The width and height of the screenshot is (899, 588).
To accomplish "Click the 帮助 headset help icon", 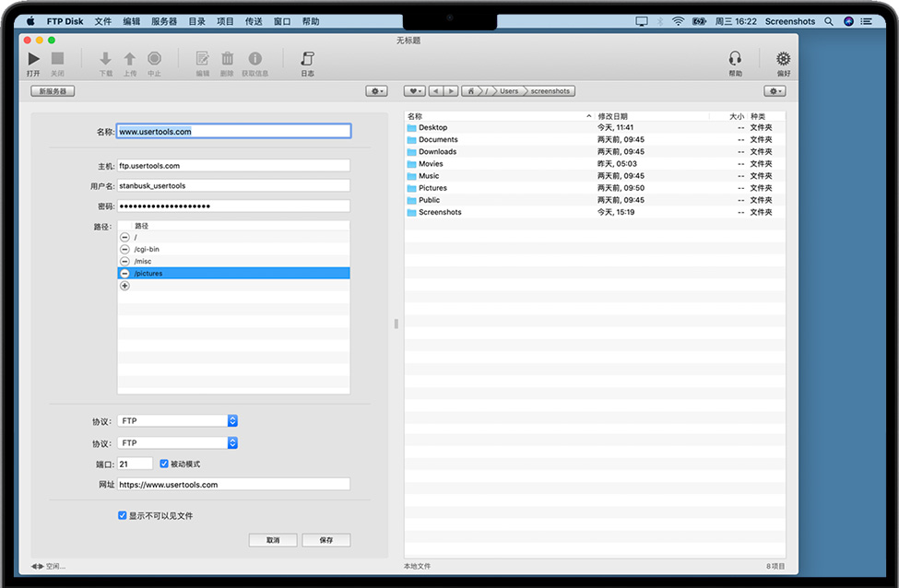I will [x=735, y=59].
